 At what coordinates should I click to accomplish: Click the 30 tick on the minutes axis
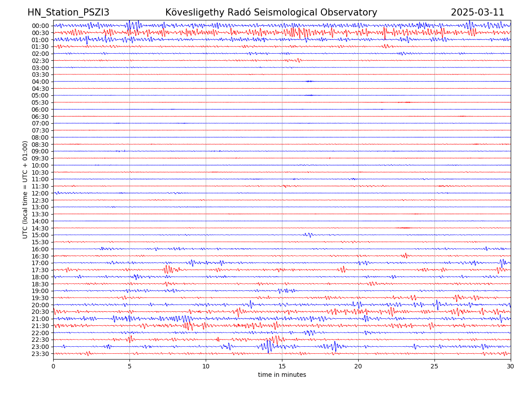point(511,366)
